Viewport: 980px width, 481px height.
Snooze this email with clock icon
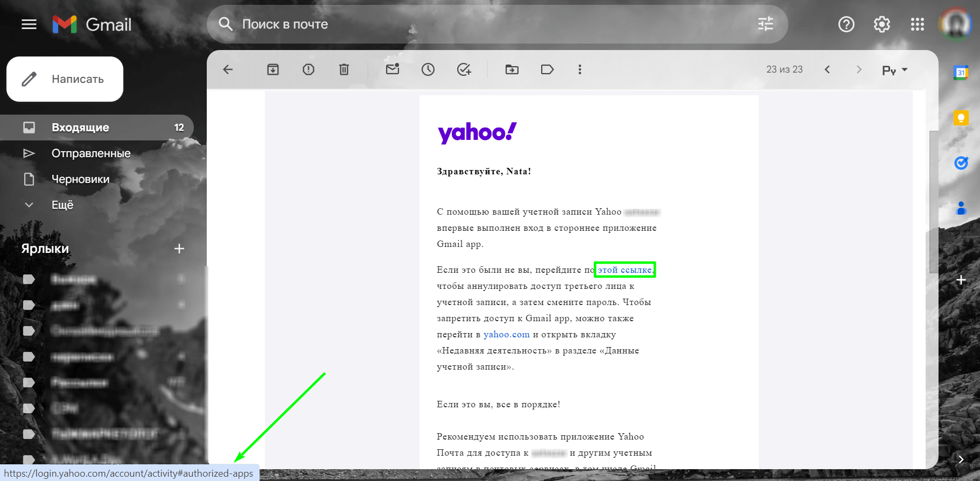coord(428,69)
